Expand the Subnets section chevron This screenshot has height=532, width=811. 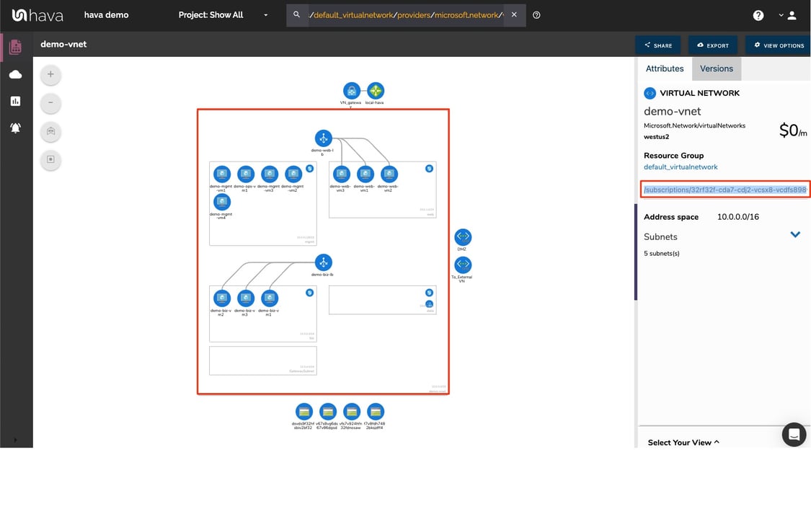point(795,234)
